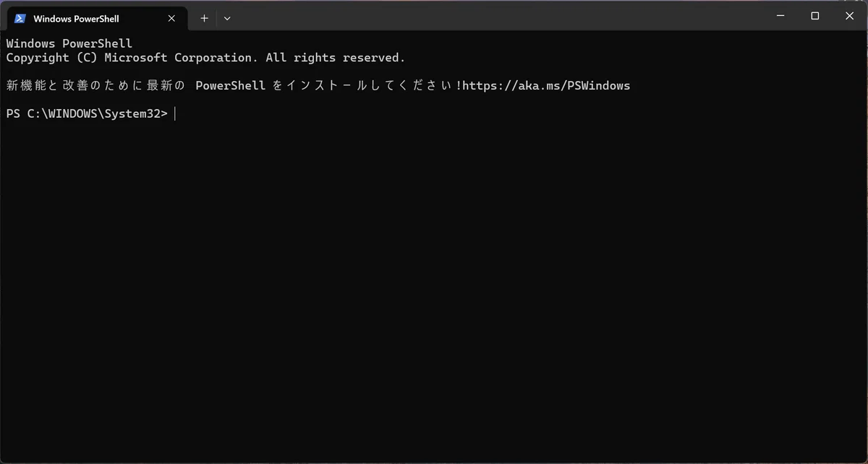Close the Windows PowerShell tab
This screenshot has height=464, width=868.
pyautogui.click(x=171, y=18)
